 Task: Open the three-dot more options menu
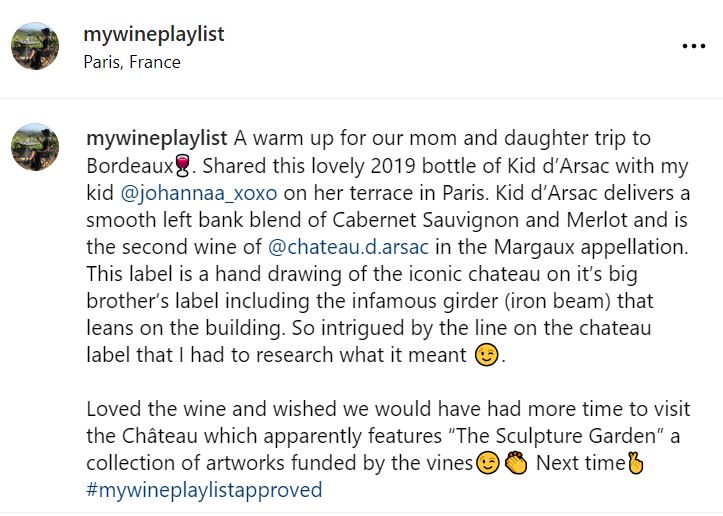coord(693,46)
